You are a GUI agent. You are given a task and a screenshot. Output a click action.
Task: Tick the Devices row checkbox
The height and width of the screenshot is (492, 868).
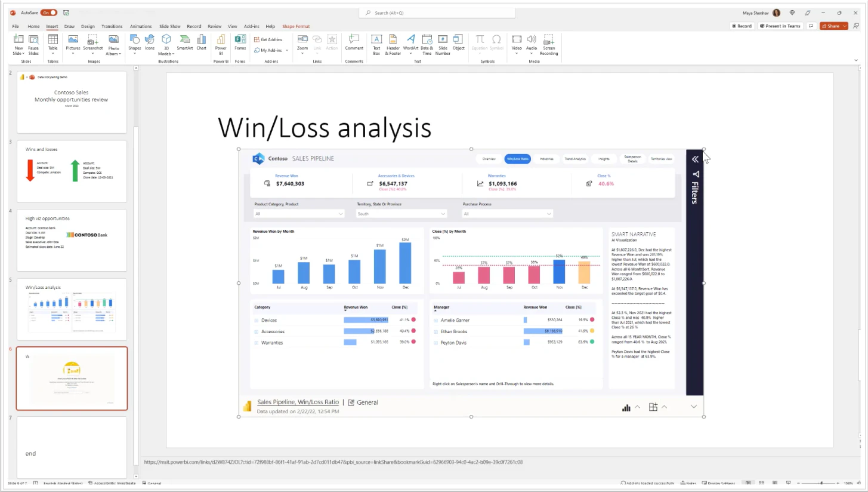[257, 321]
